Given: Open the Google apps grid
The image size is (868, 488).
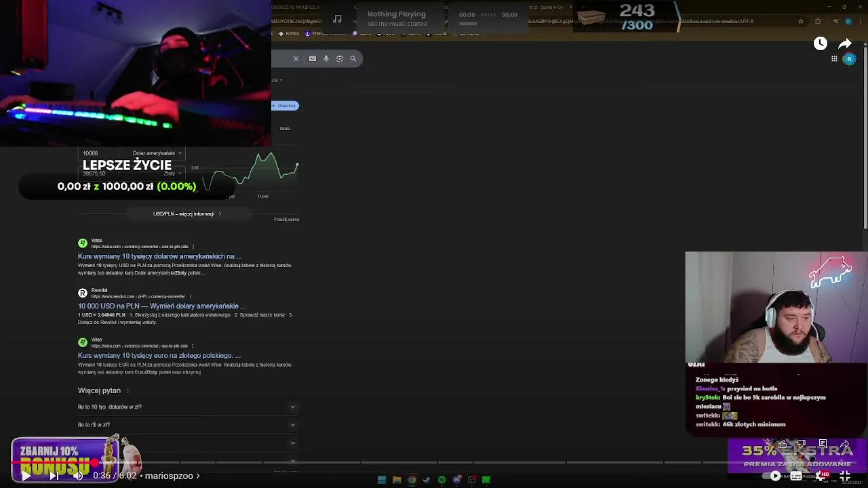Looking at the screenshot, I should coord(834,59).
